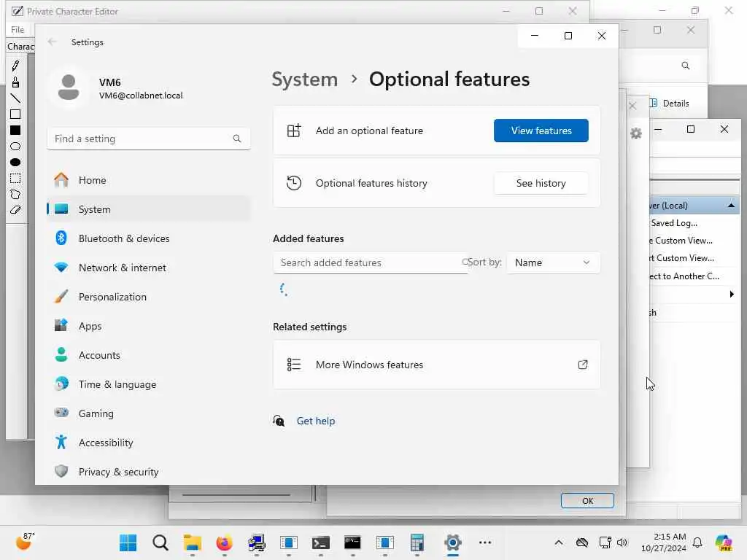Screen dimensions: 747x560
Task: Open Personalization settings
Action: (149, 297)
